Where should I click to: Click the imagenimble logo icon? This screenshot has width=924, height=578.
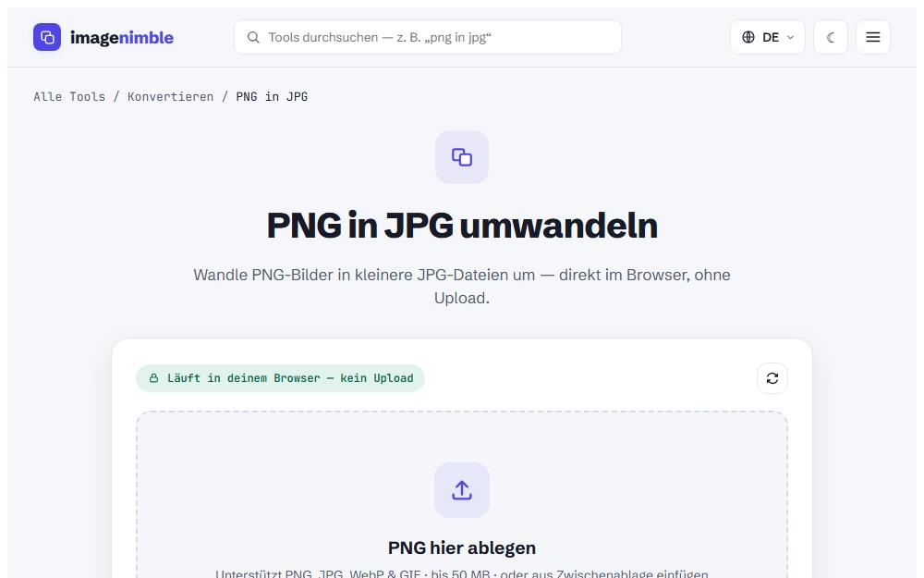tap(47, 37)
